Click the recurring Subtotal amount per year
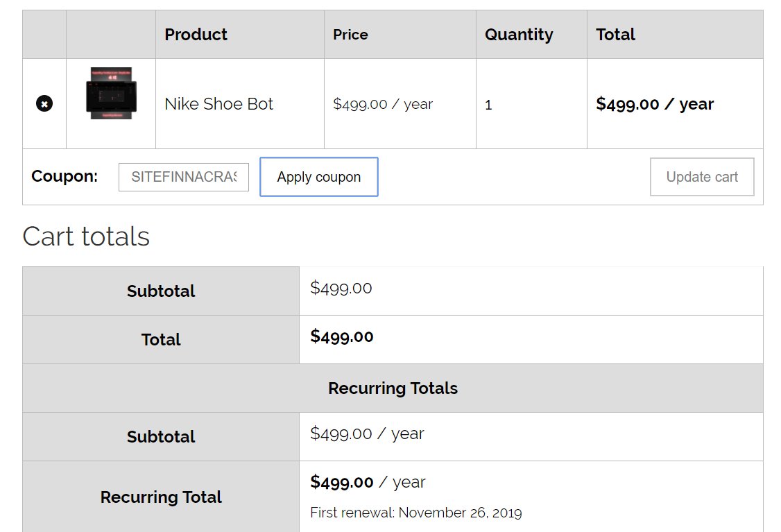Viewport: 781px width, 532px height. point(367,434)
